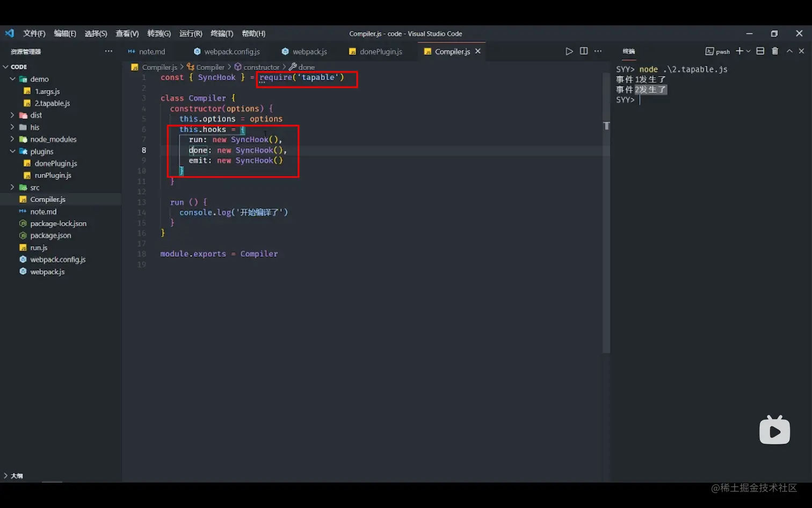The width and height of the screenshot is (812, 508).
Task: Expand the dist folder
Action: (x=12, y=115)
